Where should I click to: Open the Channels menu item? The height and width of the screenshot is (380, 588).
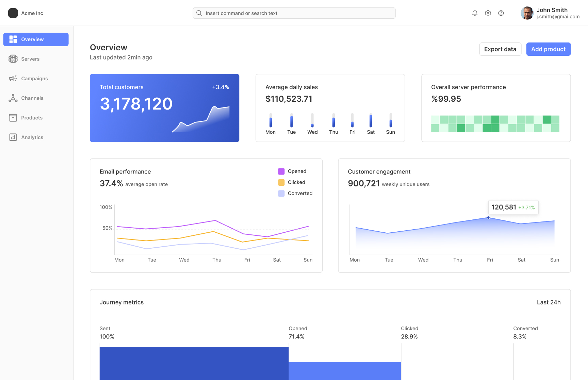(36, 98)
